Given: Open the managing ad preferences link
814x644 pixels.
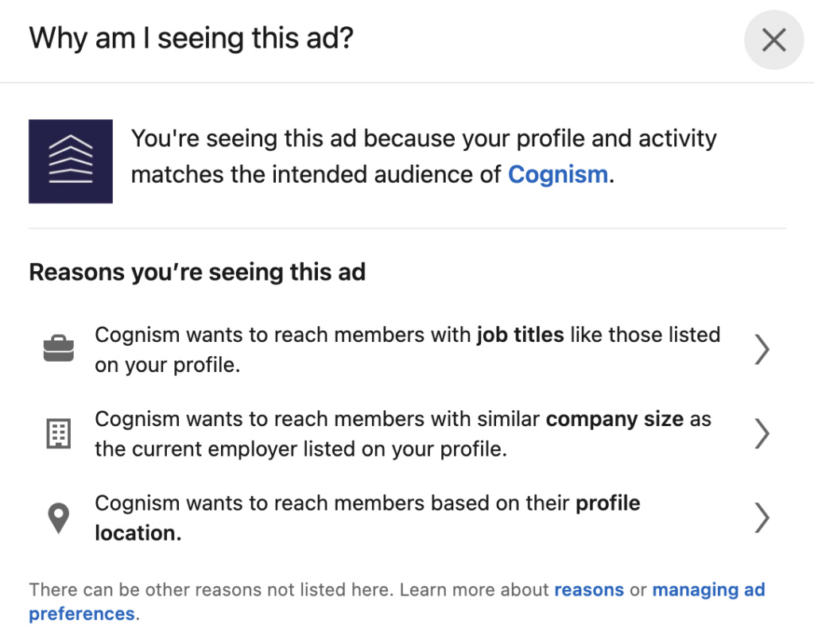Looking at the screenshot, I should pos(708,589).
